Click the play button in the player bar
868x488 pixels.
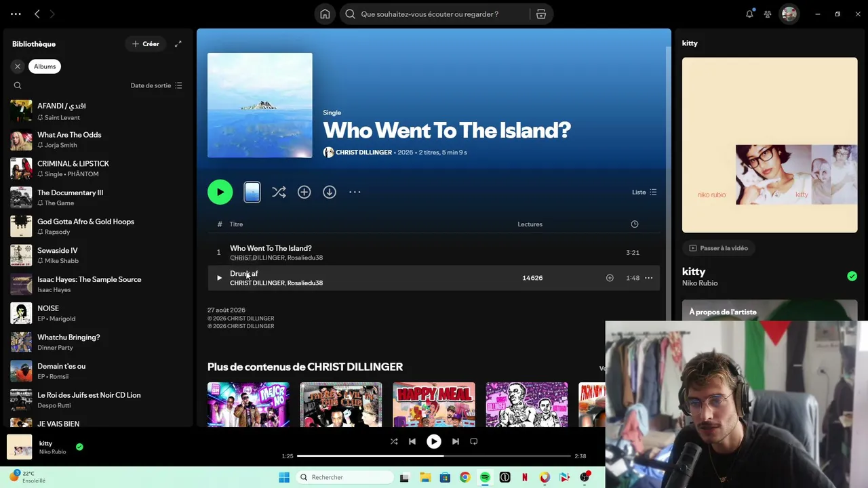[433, 441]
